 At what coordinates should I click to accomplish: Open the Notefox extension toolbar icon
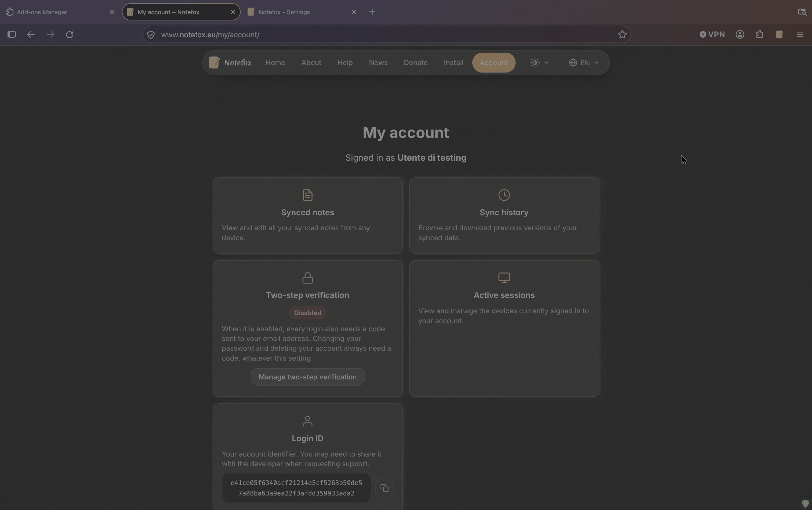click(779, 34)
